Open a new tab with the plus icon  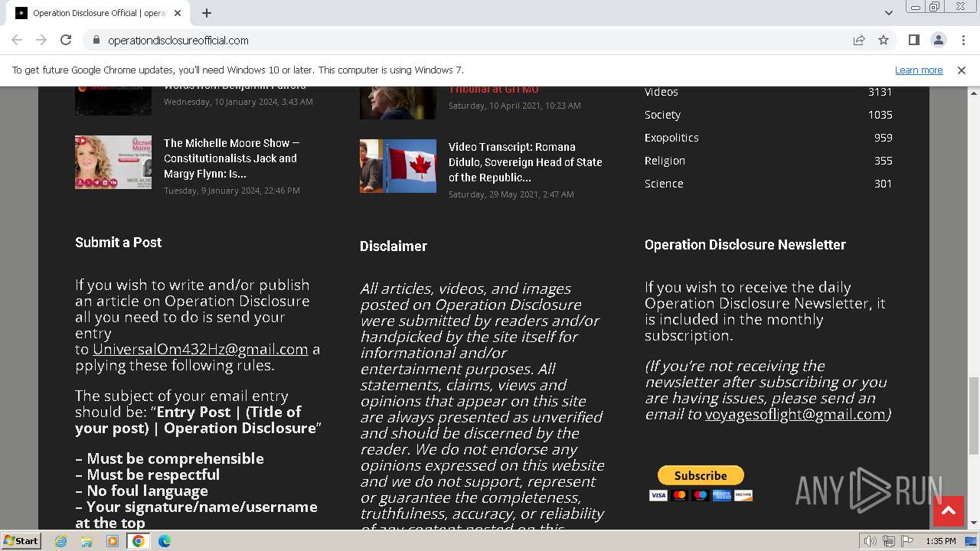tap(207, 13)
